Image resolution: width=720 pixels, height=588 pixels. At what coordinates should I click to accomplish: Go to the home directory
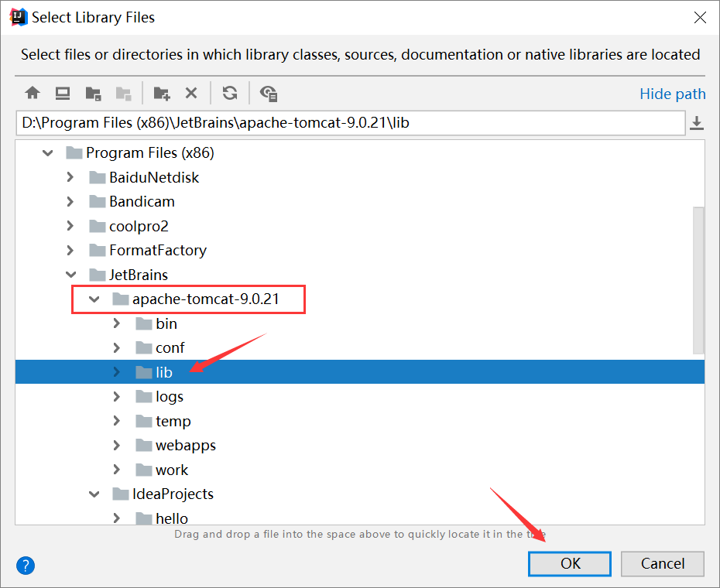pos(33,92)
